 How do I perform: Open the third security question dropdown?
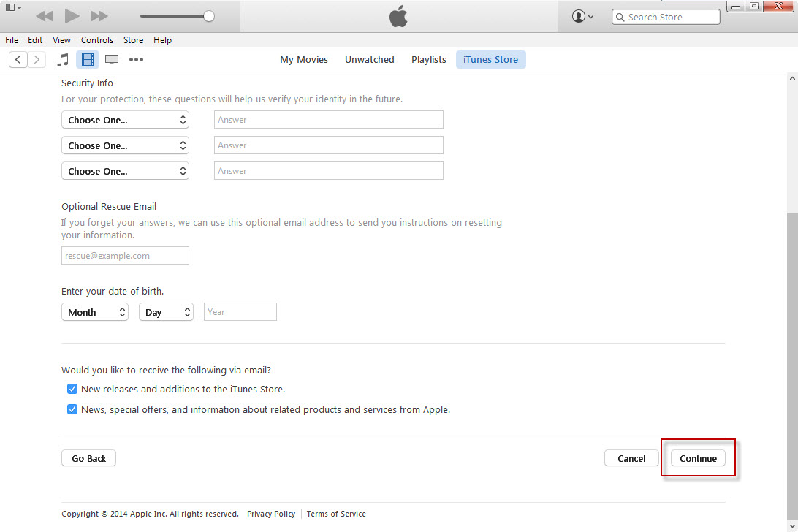[x=125, y=171]
